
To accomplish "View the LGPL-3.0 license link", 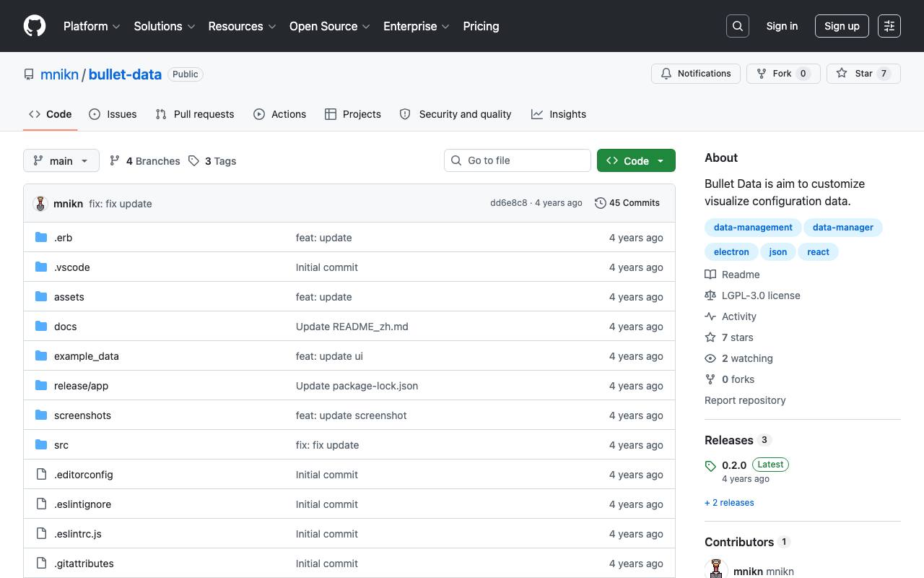I will tap(753, 296).
